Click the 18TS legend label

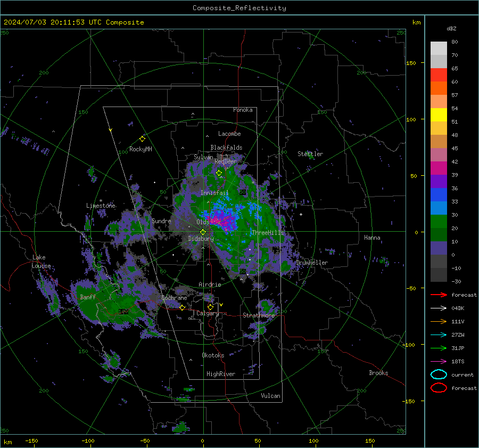[458, 362]
